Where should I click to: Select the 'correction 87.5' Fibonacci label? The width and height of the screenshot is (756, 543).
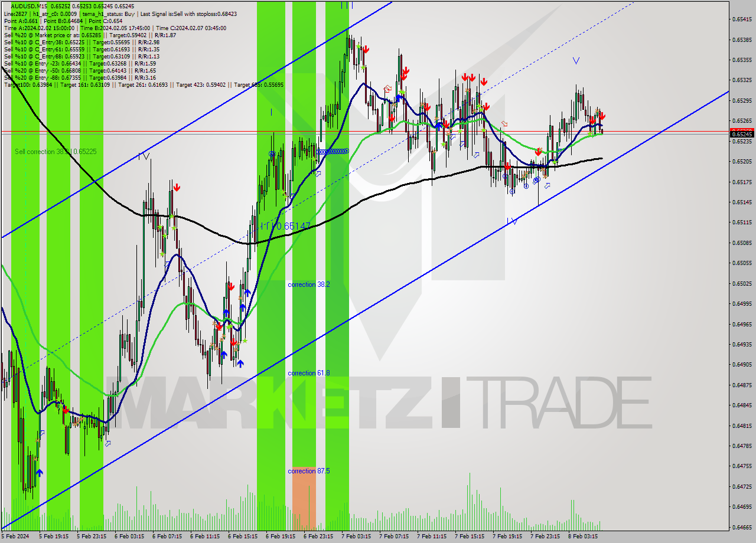309,471
